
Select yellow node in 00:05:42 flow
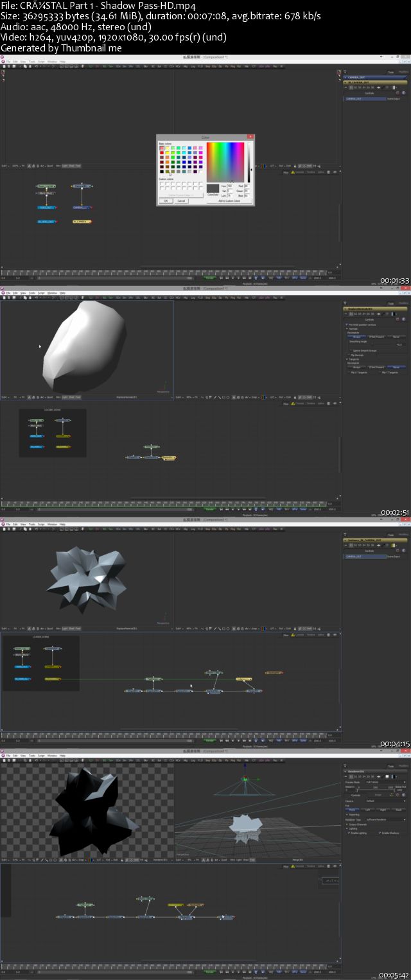175,905
